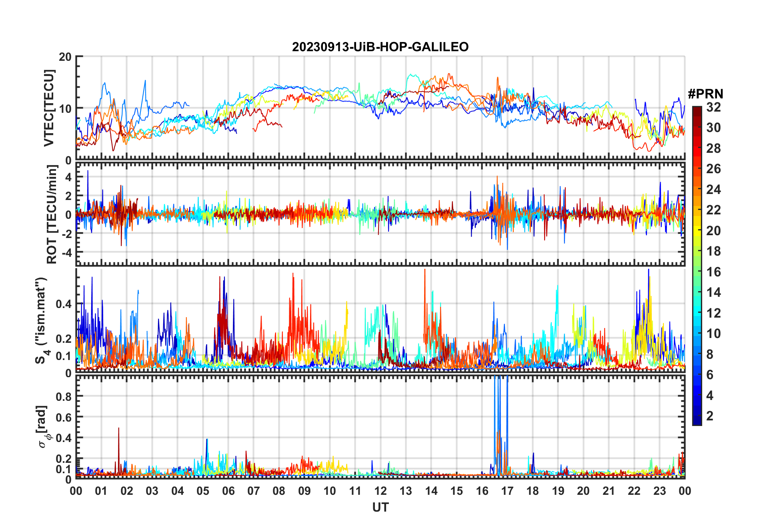Click the 13 hour tick on the UT axis
Screen dimensions: 761x532
point(406,491)
